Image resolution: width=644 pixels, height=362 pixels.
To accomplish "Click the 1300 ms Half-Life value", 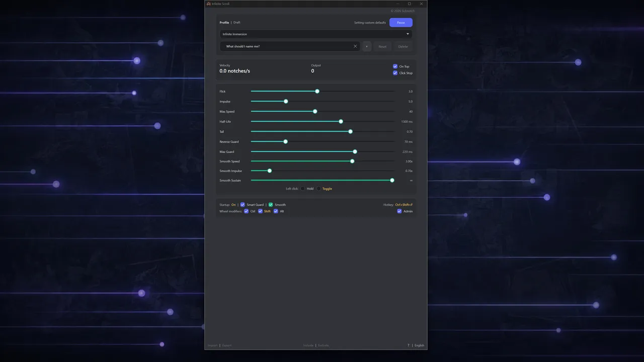I will tap(407, 122).
